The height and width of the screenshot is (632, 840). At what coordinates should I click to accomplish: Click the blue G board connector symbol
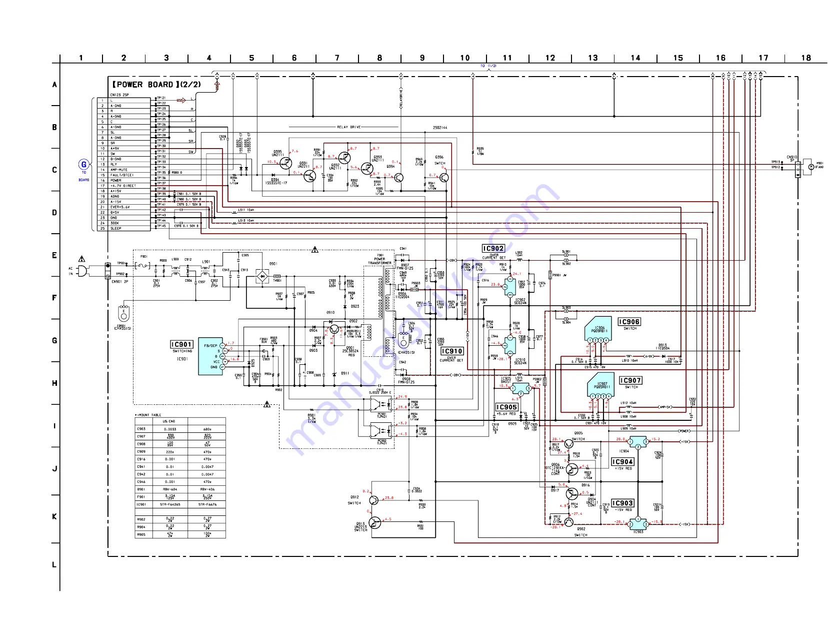click(83, 164)
